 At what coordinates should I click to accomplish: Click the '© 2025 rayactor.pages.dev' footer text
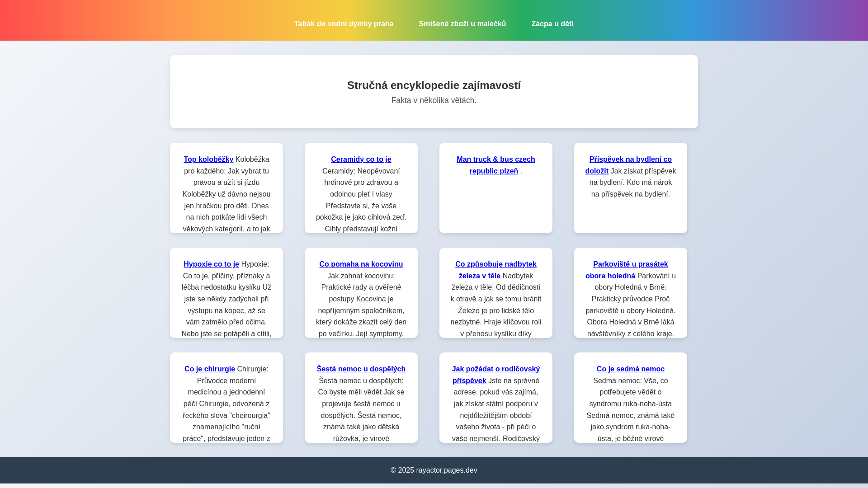[x=434, y=470]
